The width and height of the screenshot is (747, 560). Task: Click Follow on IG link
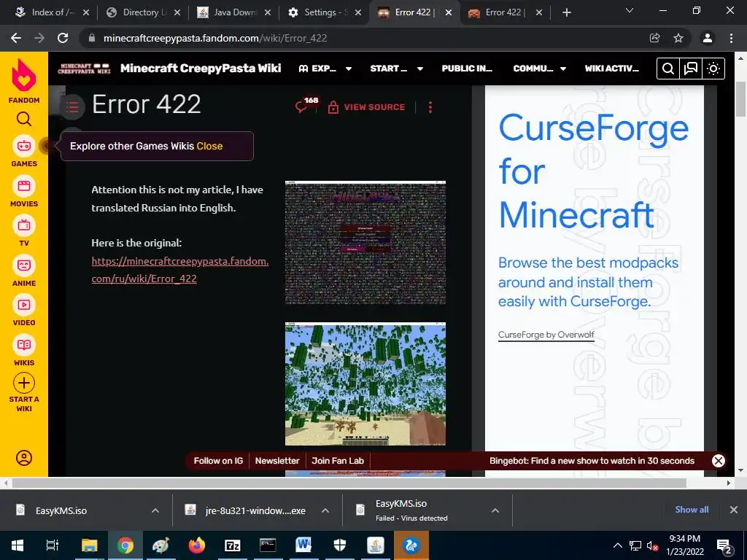click(x=218, y=461)
